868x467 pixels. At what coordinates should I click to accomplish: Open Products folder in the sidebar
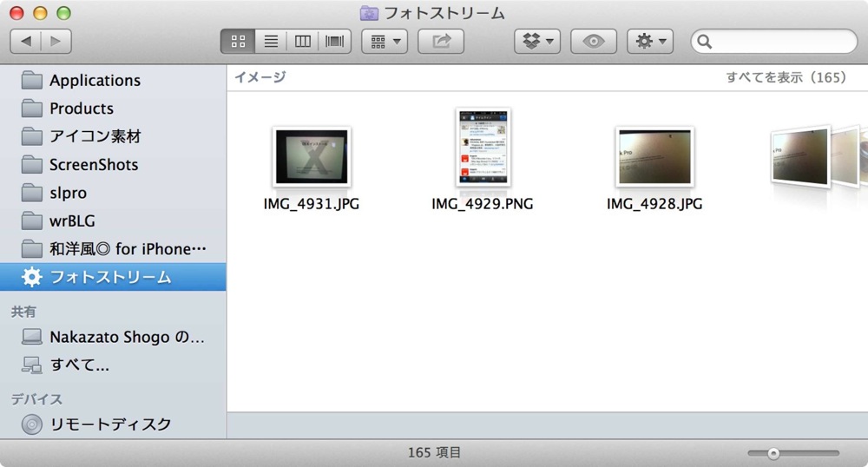113,109
